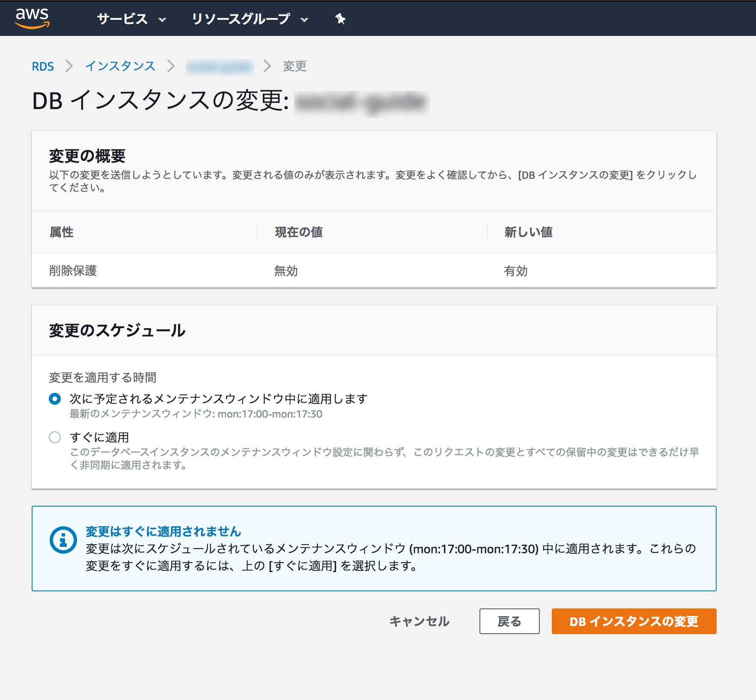Click the 戻る button
756x700 pixels.
pos(509,621)
